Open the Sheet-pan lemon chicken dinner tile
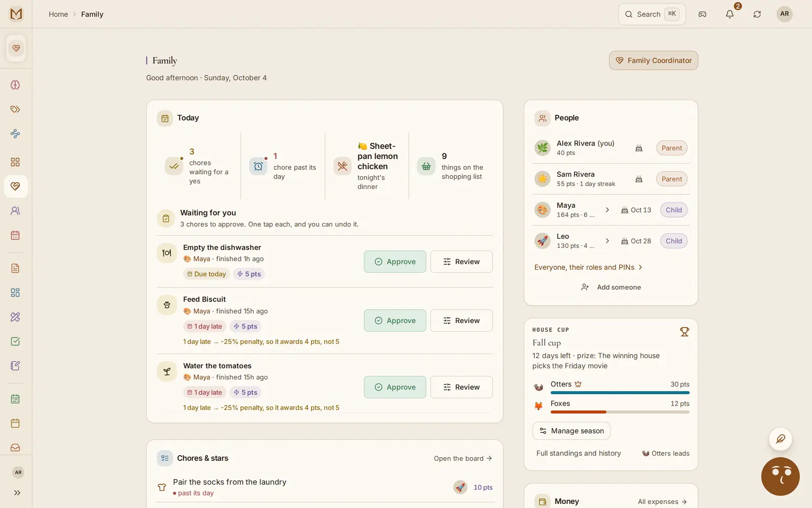The height and width of the screenshot is (508, 812). (366, 166)
